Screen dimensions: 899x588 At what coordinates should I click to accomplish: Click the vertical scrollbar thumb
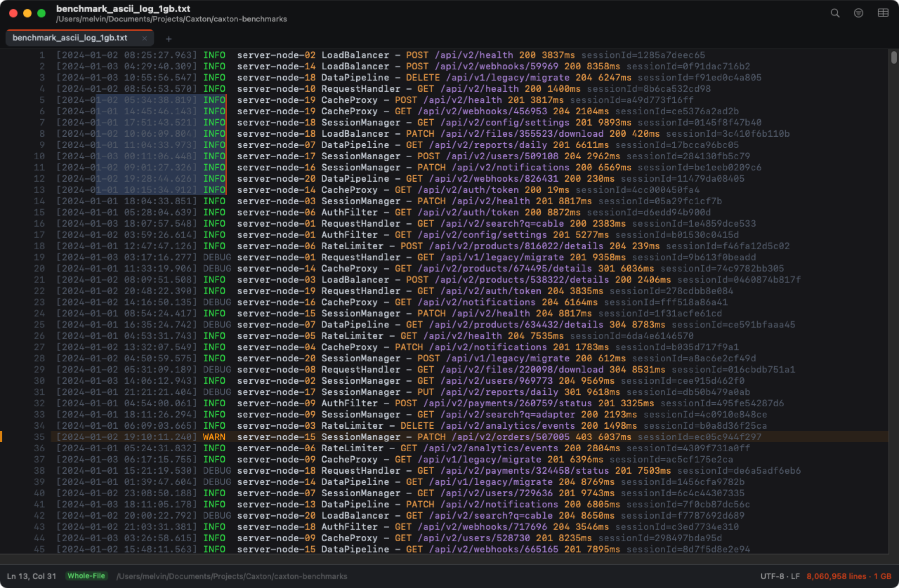click(894, 57)
